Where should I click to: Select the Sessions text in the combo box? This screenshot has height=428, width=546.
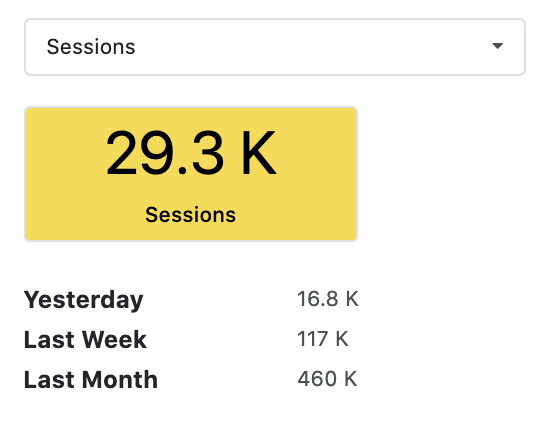point(91,47)
